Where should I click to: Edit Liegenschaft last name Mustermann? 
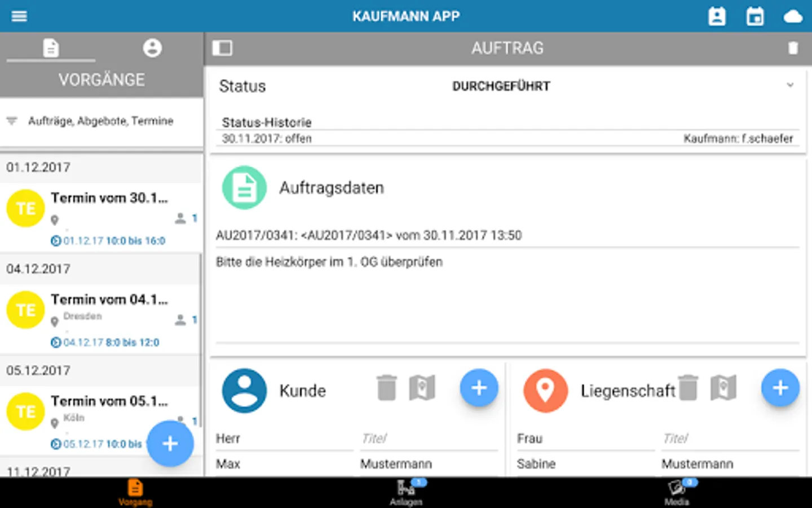point(730,465)
